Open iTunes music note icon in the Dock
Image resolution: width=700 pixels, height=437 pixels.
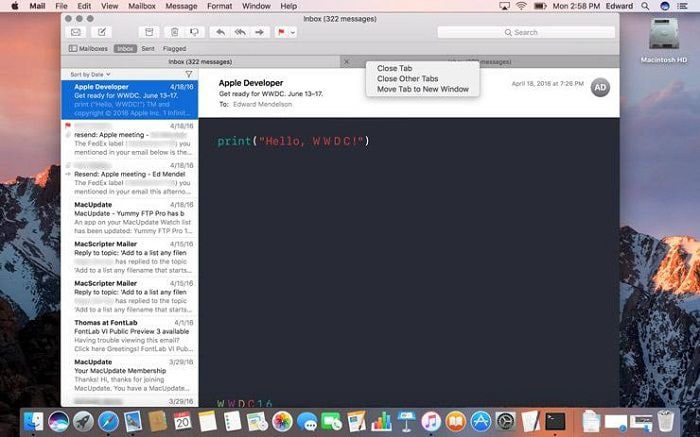431,421
